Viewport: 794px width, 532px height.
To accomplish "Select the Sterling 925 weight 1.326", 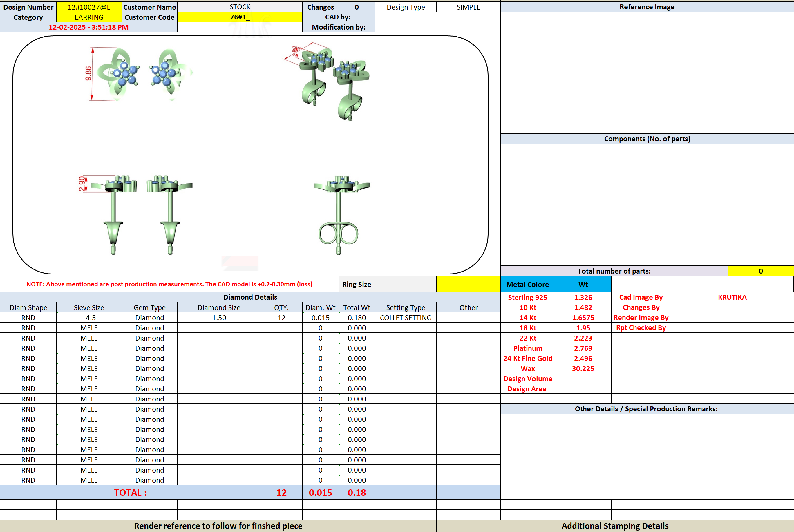I will (583, 297).
